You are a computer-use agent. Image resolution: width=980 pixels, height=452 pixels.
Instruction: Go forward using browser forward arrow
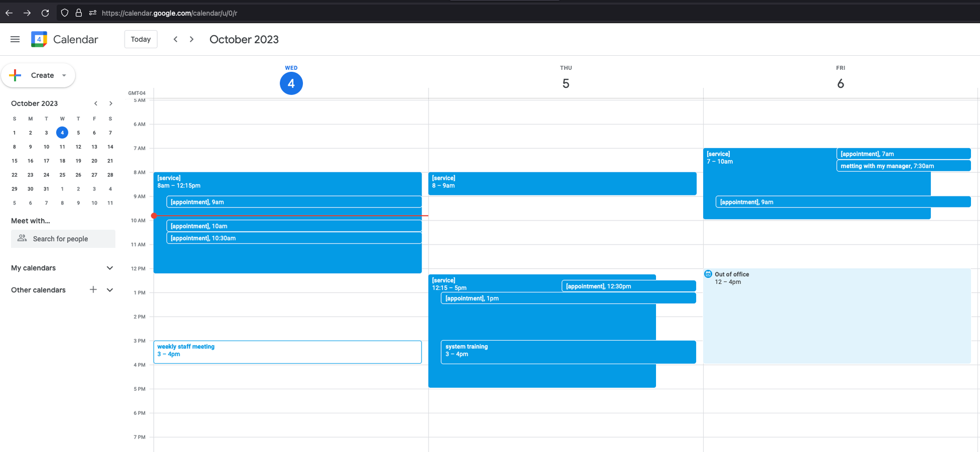click(27, 13)
